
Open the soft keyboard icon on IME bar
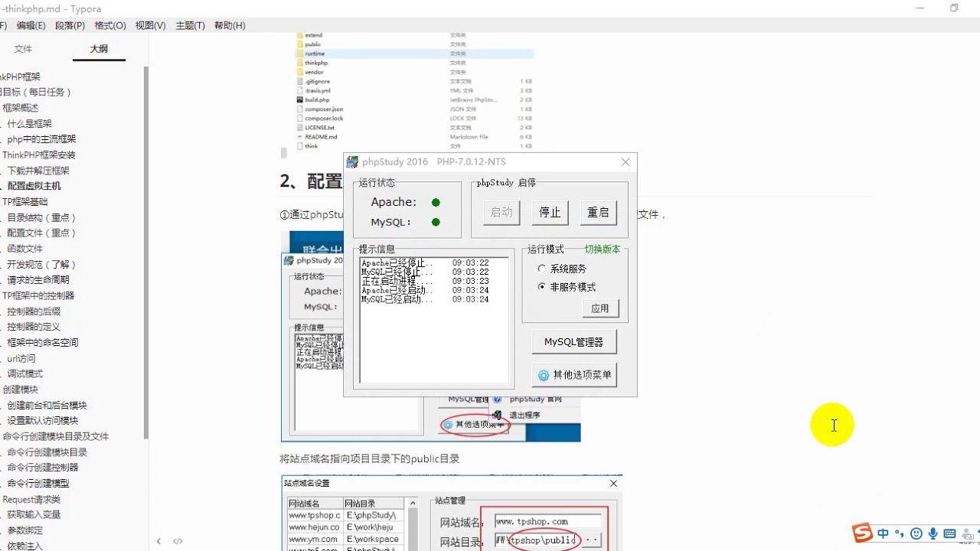pos(949,533)
